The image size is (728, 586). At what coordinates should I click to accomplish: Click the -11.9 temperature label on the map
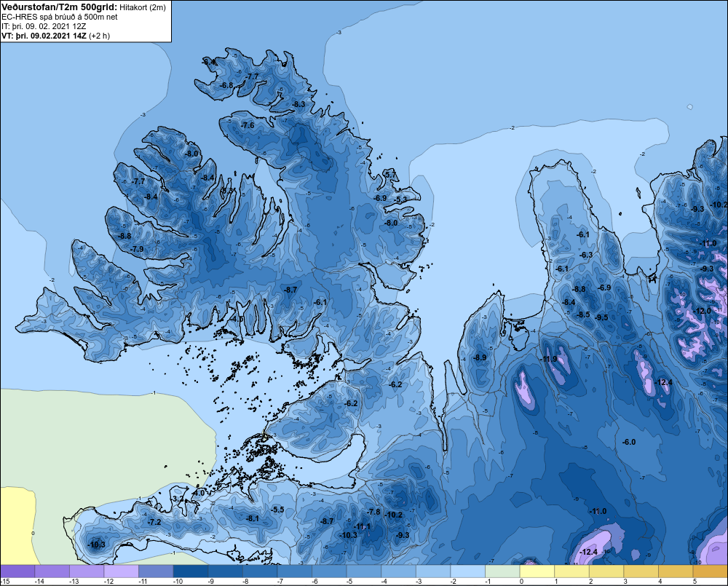coord(548,359)
